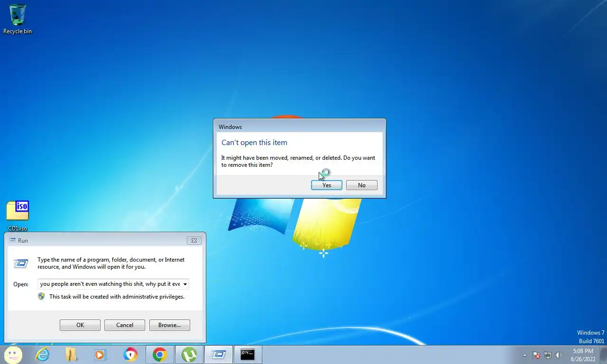
Task: Cancel the Run dialog
Action: (x=125, y=325)
